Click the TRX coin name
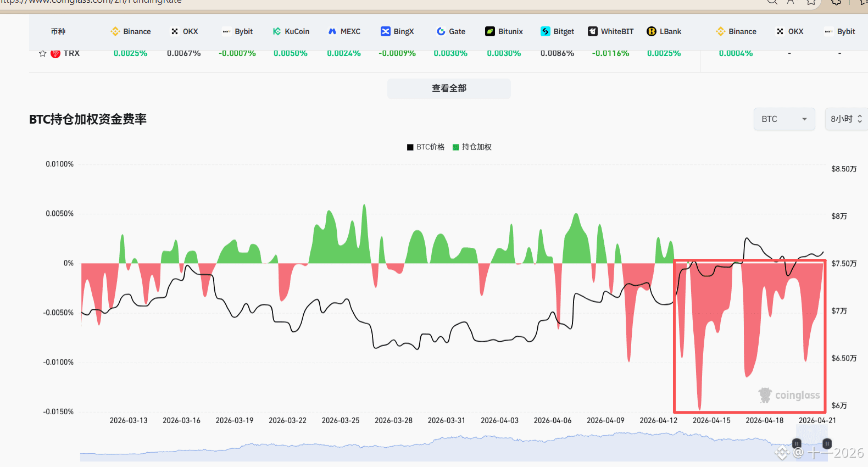868x467 pixels. click(71, 53)
